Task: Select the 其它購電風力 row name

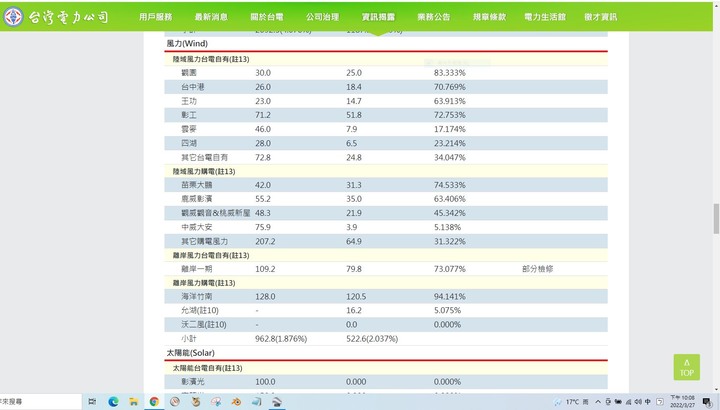Action: (x=204, y=242)
